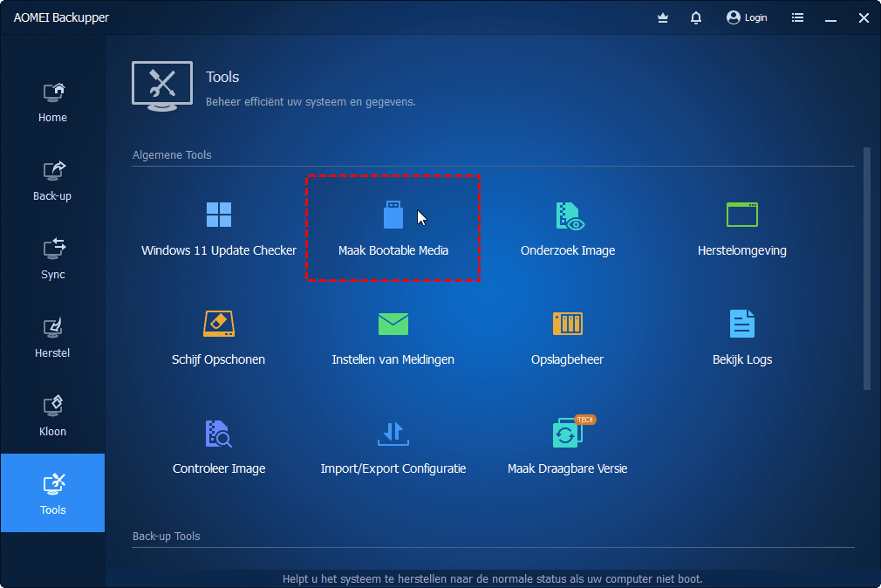Open Maak Draagbare Versie tool
The width and height of the screenshot is (881, 588).
pyautogui.click(x=568, y=447)
